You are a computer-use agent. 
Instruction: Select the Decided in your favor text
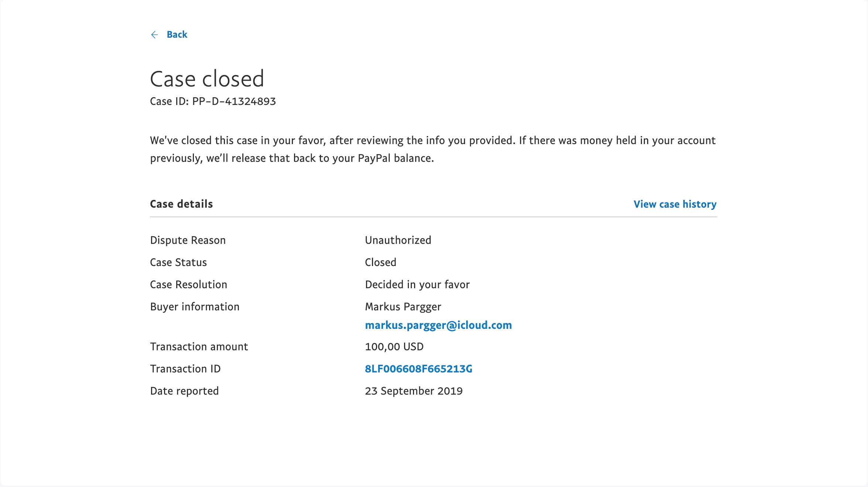417,285
